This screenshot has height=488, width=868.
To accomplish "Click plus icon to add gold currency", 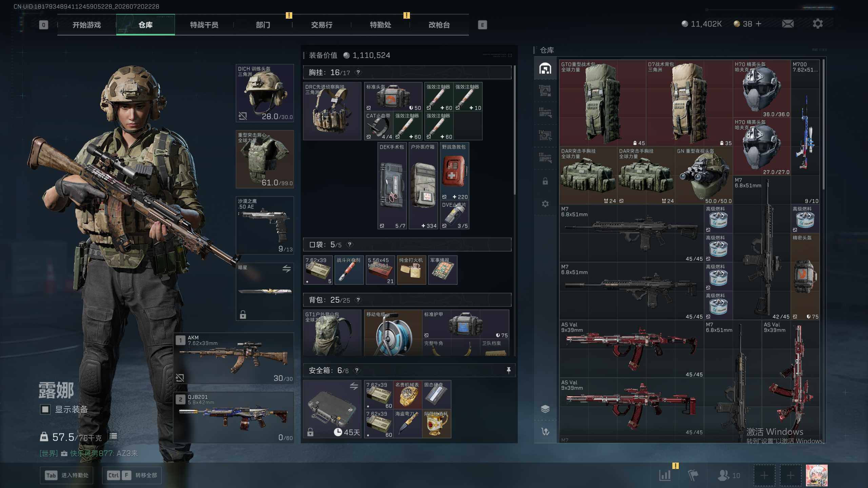I will [x=758, y=24].
